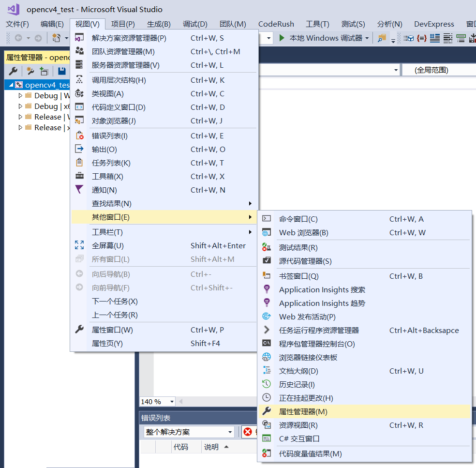Click the 代码定义窗口 icon
Image resolution: width=476 pixels, height=468 pixels.
(79, 107)
